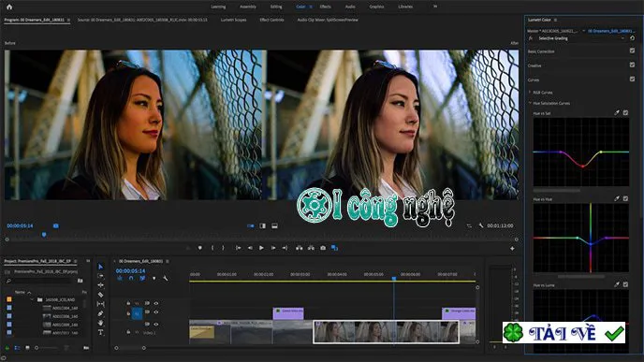Viewport: 644px width, 362px height.
Task: Select the Track Select Forward tool
Action: 101,276
